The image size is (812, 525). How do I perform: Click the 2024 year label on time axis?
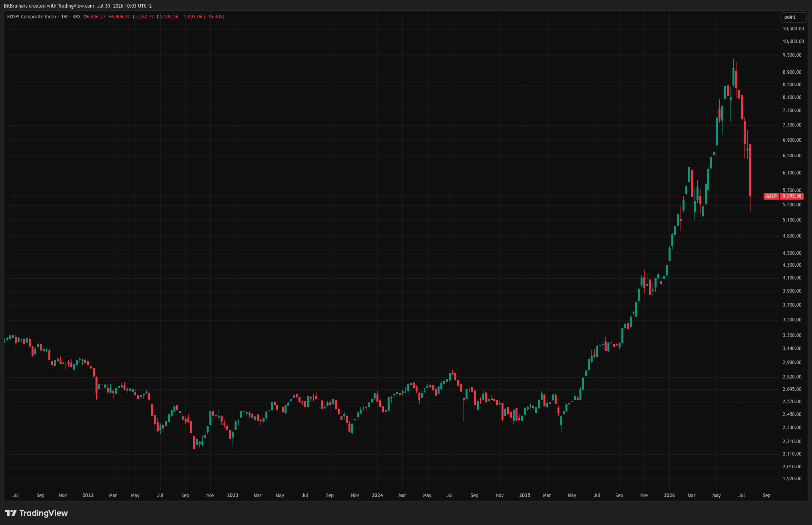click(377, 495)
